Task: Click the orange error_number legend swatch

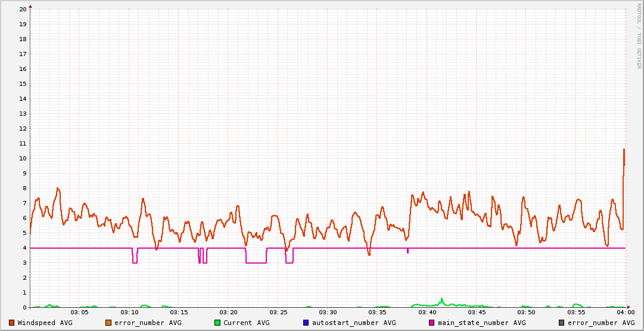Action: point(108,323)
